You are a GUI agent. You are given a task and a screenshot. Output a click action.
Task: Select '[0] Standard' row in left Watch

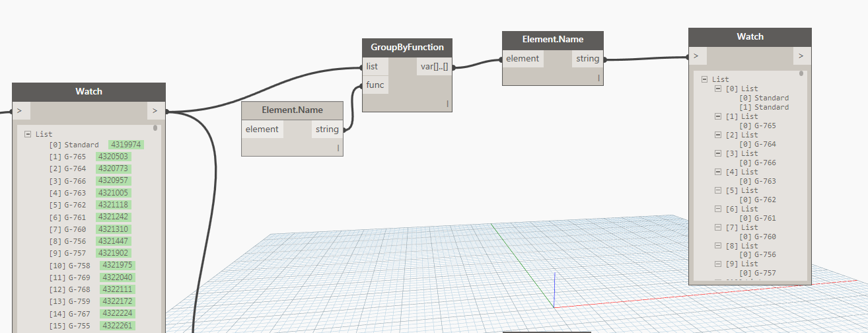coord(96,145)
